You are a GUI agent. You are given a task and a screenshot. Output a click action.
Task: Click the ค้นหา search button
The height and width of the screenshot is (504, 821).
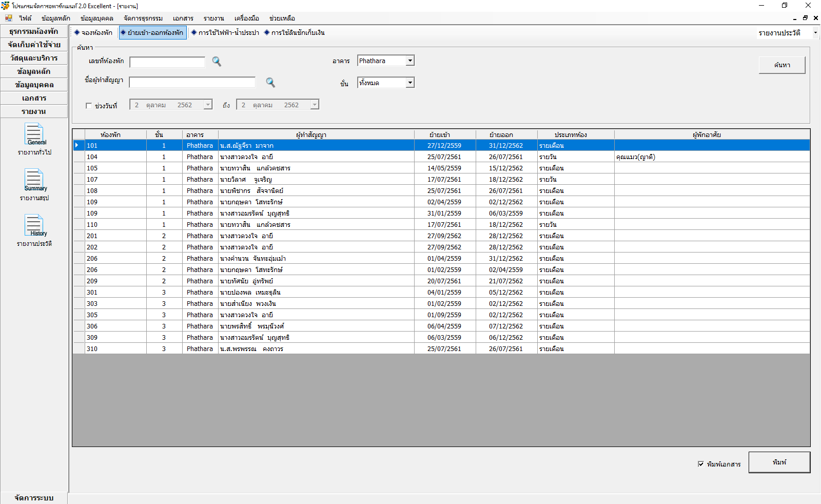pos(782,65)
